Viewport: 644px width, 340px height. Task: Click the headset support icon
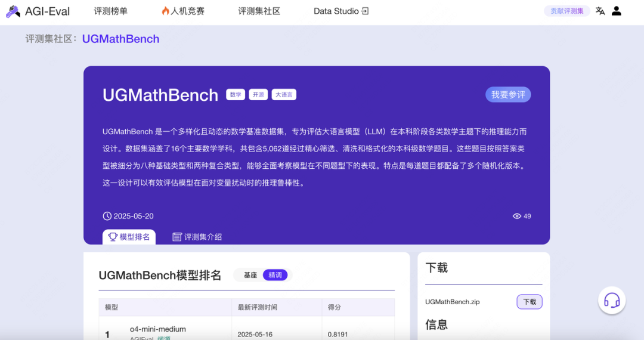pyautogui.click(x=612, y=301)
